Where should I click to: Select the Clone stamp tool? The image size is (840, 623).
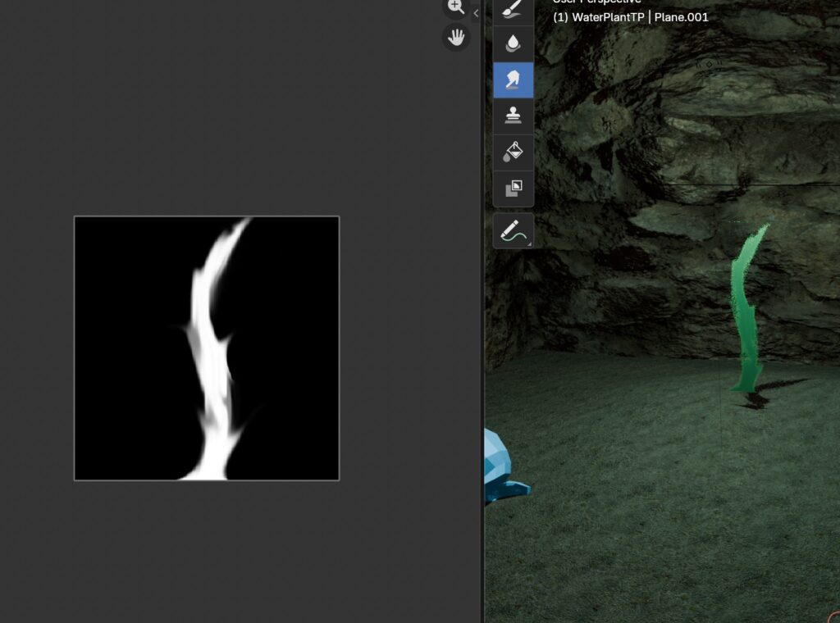point(514,116)
